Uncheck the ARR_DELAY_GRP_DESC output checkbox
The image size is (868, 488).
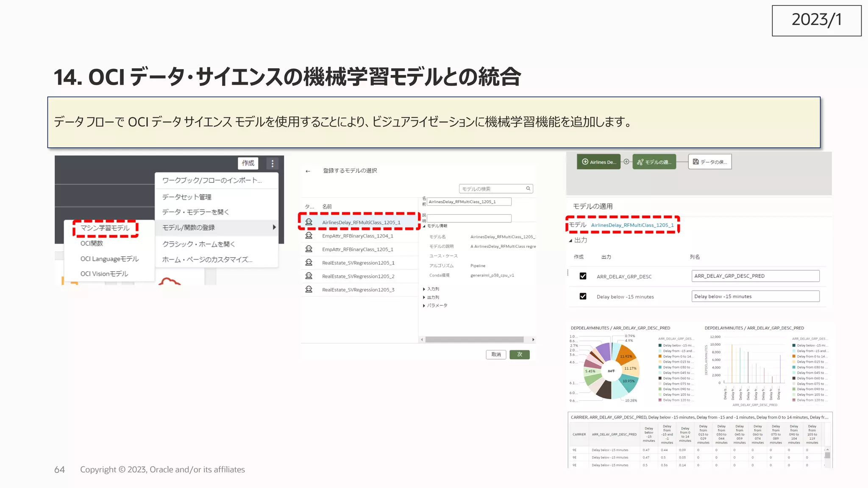click(x=583, y=276)
